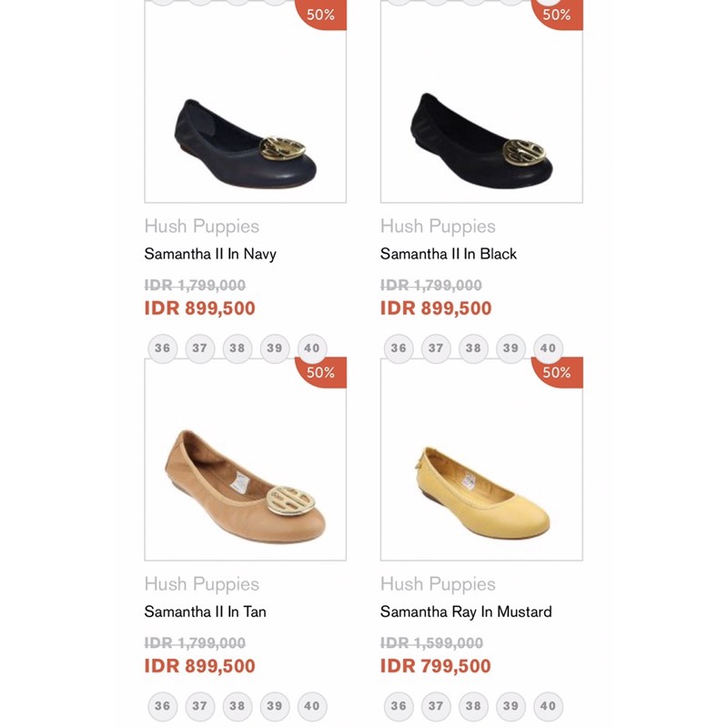Click the Samantha II In Black product title
This screenshot has height=728, width=728.
click(x=449, y=254)
